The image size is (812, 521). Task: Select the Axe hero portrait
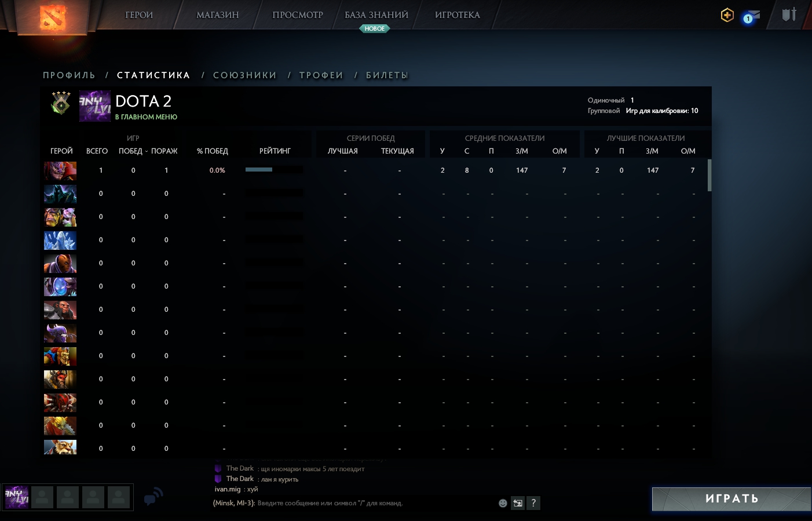click(60, 310)
